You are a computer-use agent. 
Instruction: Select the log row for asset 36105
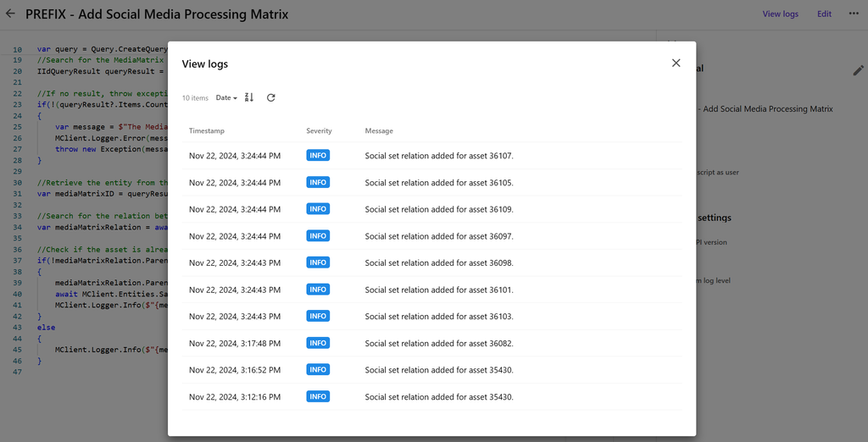point(438,183)
